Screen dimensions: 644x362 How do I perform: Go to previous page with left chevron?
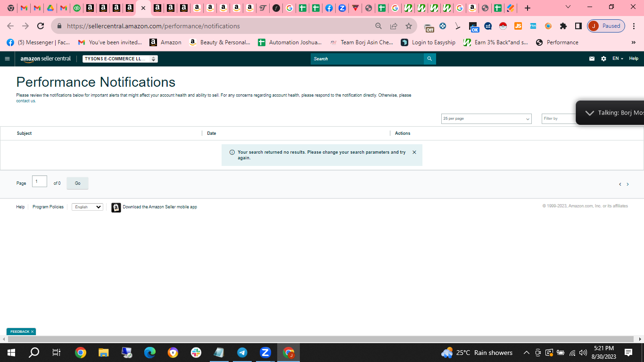coord(620,184)
